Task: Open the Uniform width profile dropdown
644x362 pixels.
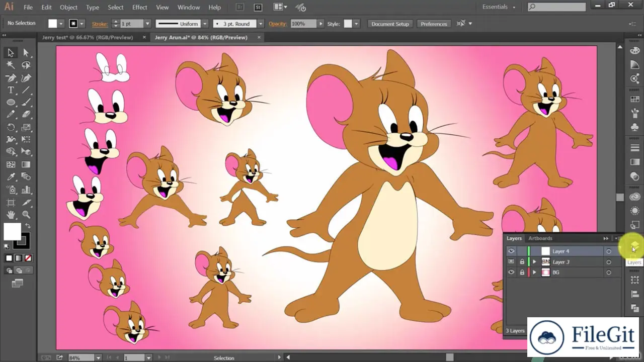Action: click(205, 24)
